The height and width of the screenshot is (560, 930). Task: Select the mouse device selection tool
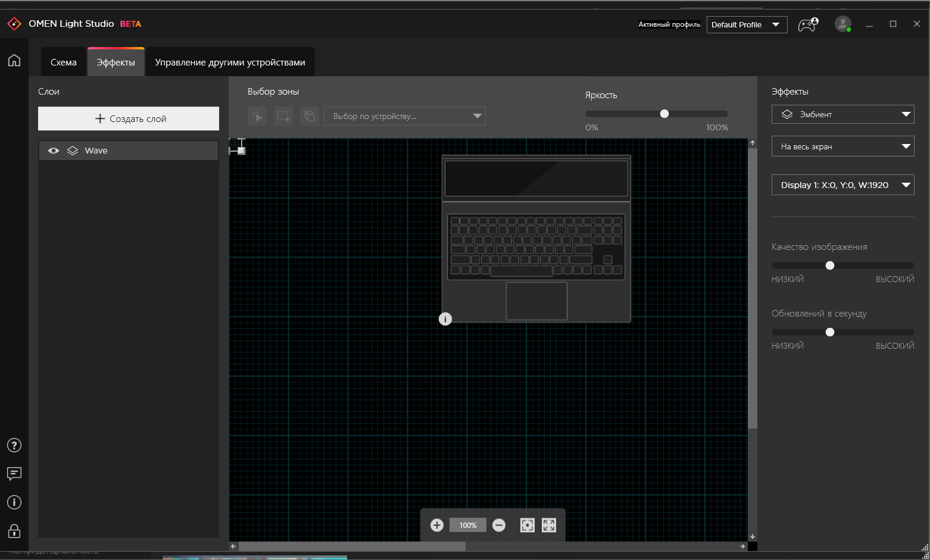click(x=310, y=115)
